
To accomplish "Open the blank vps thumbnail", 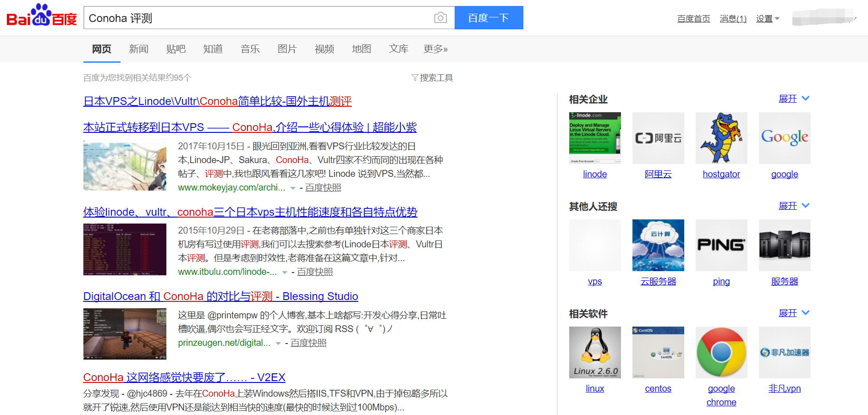I will tap(595, 245).
